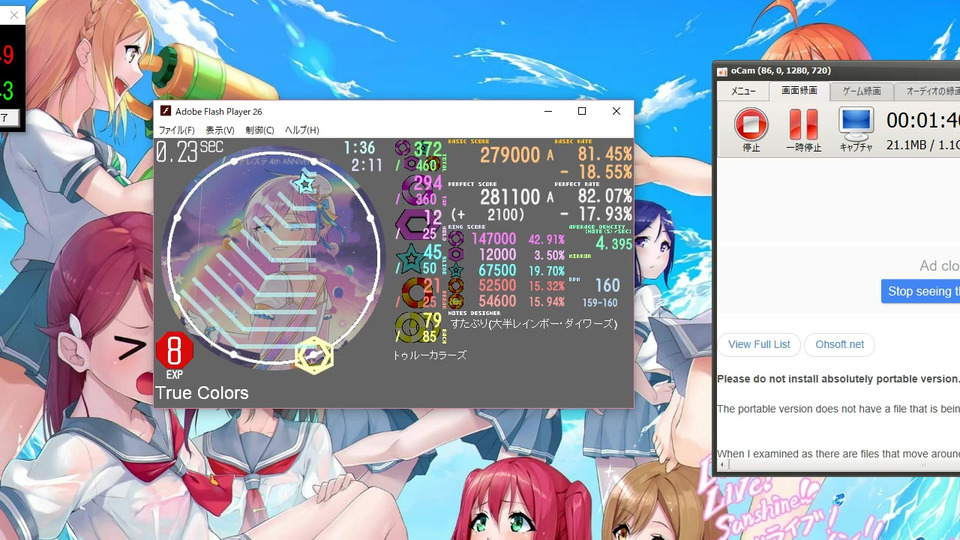Click the red ring break icon beside 21
960x540 pixels.
click(x=415, y=292)
